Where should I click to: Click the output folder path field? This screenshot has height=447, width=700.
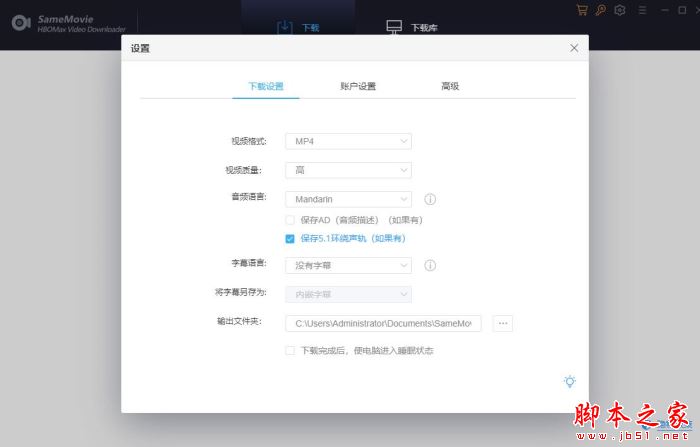coord(383,323)
